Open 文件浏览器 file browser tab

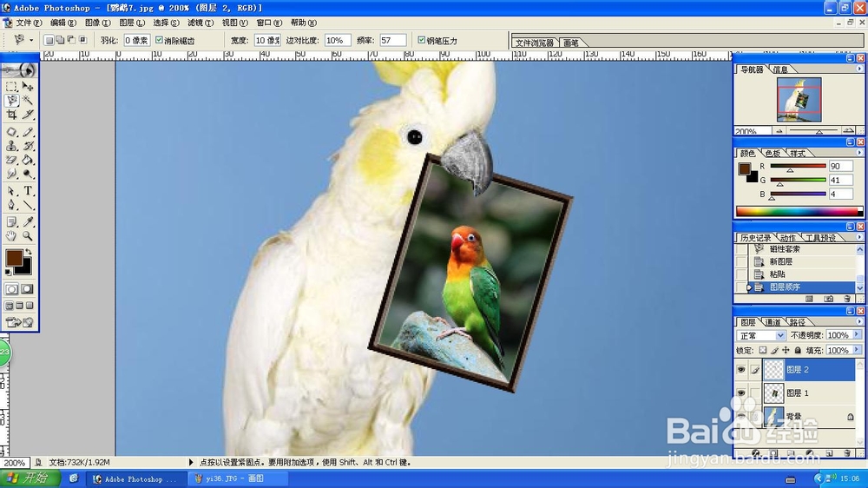coord(534,43)
